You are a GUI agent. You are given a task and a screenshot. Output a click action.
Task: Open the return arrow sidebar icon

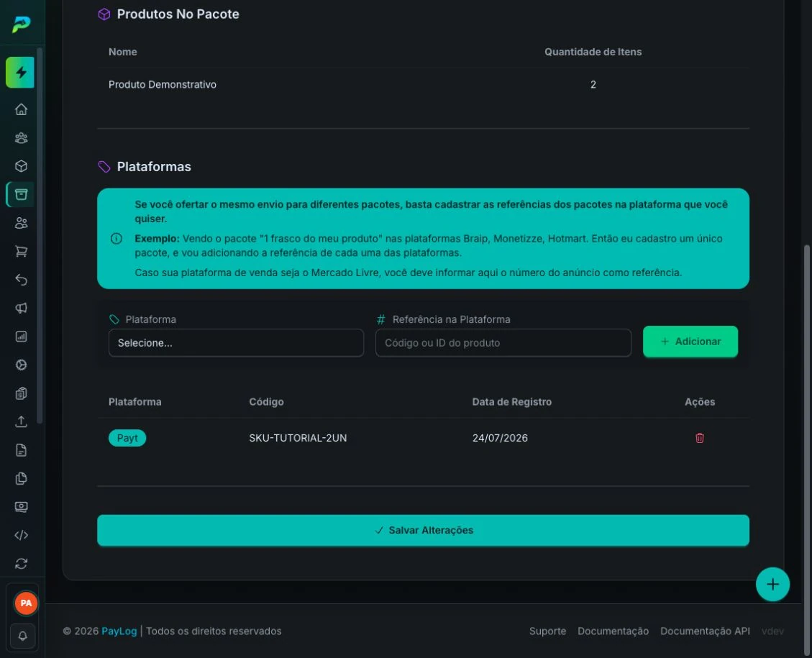click(22, 280)
